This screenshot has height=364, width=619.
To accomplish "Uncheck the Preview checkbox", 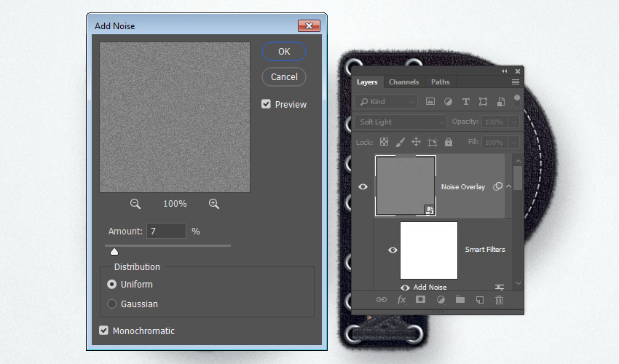I will [267, 104].
